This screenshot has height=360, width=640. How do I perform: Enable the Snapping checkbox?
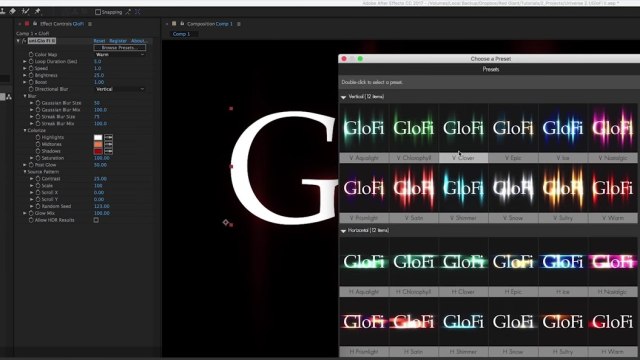98,12
